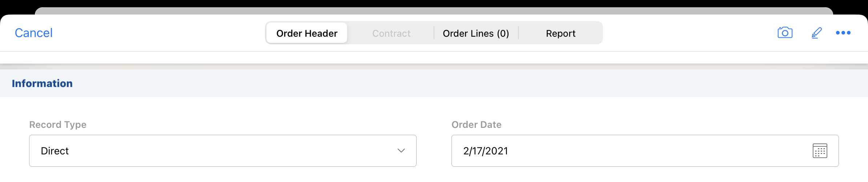Select the greyed-out Contract tab
The image size is (868, 182).
coord(391,33)
